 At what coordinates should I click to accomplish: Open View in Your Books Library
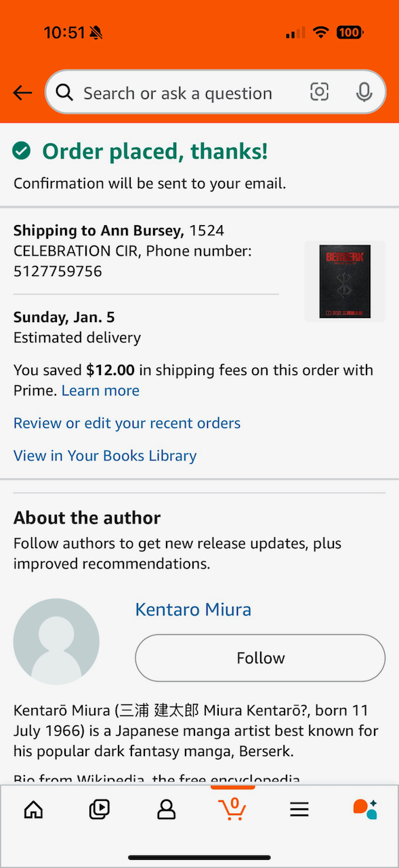click(105, 456)
